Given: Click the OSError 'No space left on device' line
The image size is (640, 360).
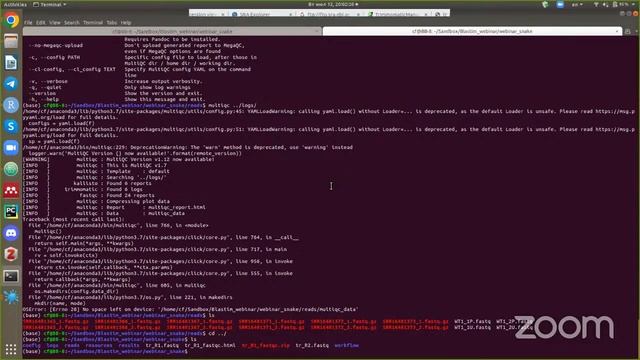Looking at the screenshot, I should coord(190,309).
